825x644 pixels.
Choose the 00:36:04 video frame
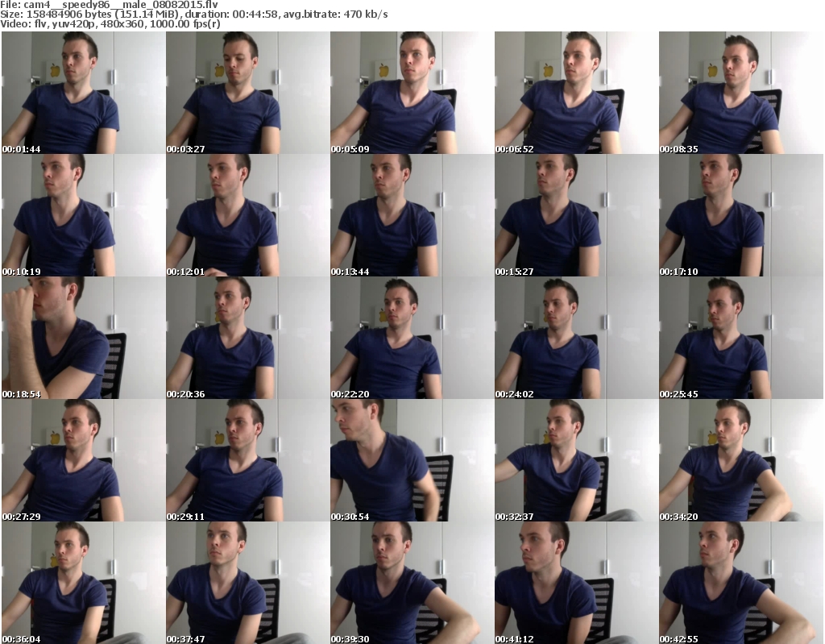[83, 583]
